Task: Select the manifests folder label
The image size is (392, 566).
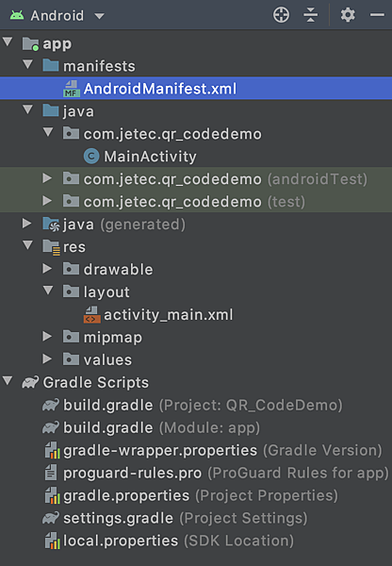Action: (99, 66)
